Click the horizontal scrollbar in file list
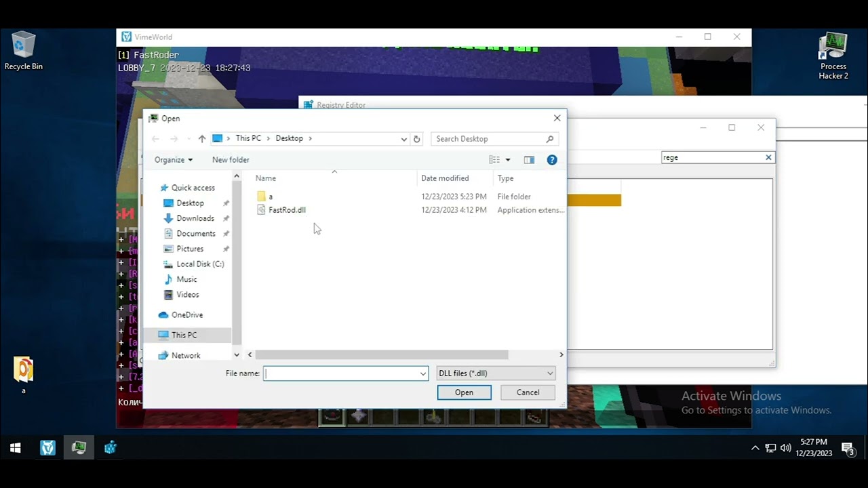The width and height of the screenshot is (868, 488). (381, 354)
